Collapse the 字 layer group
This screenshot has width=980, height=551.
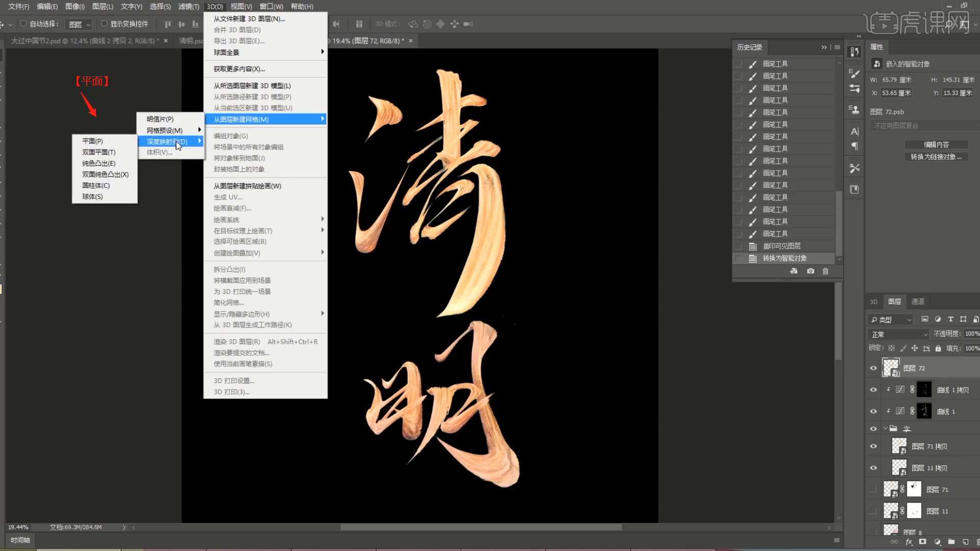(x=886, y=429)
